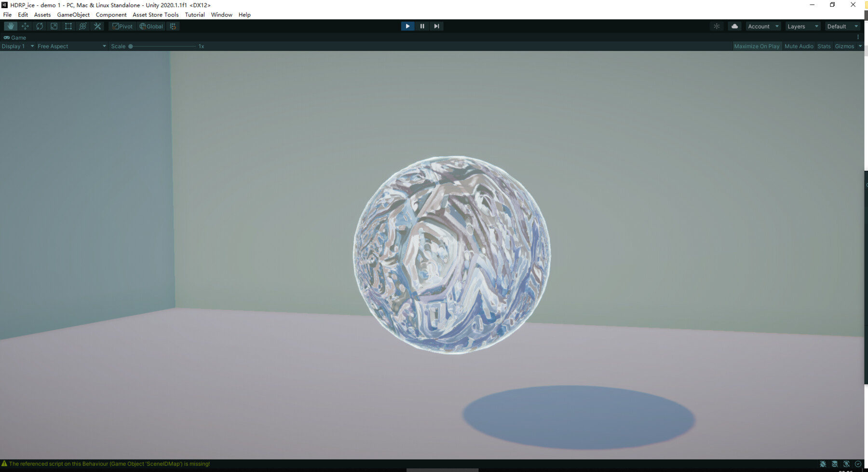Open the Free Aspect ratio dropdown

click(72, 46)
